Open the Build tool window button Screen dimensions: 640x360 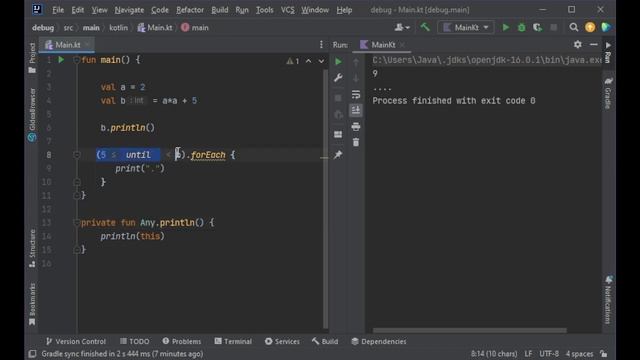tap(325, 341)
